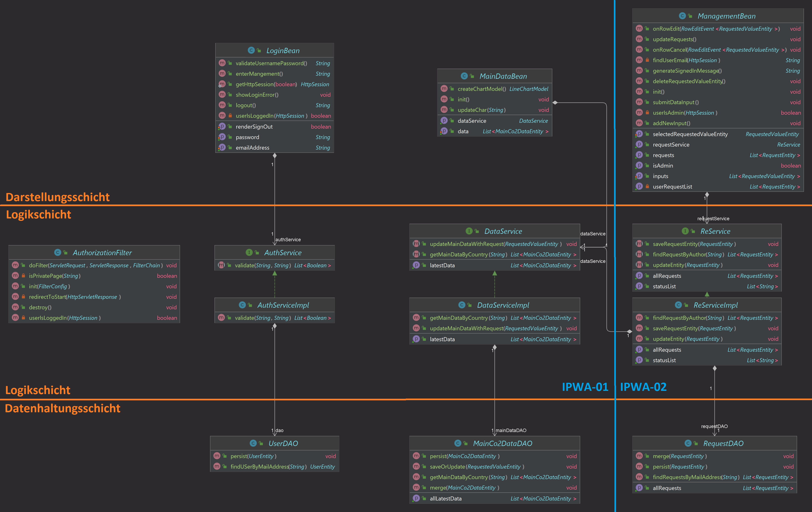
Task: Click the property icon beside dataService in MainDataBean
Action: tap(444, 120)
